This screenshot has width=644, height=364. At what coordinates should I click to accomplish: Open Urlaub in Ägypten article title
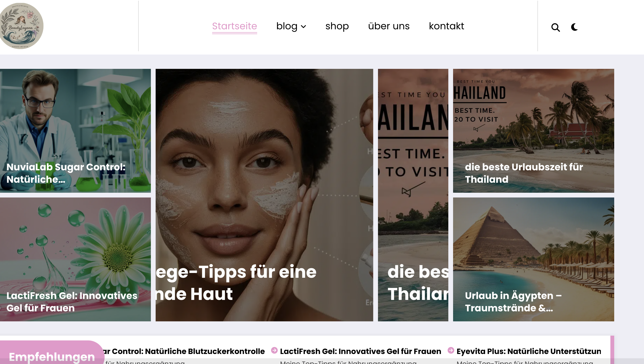(x=513, y=302)
